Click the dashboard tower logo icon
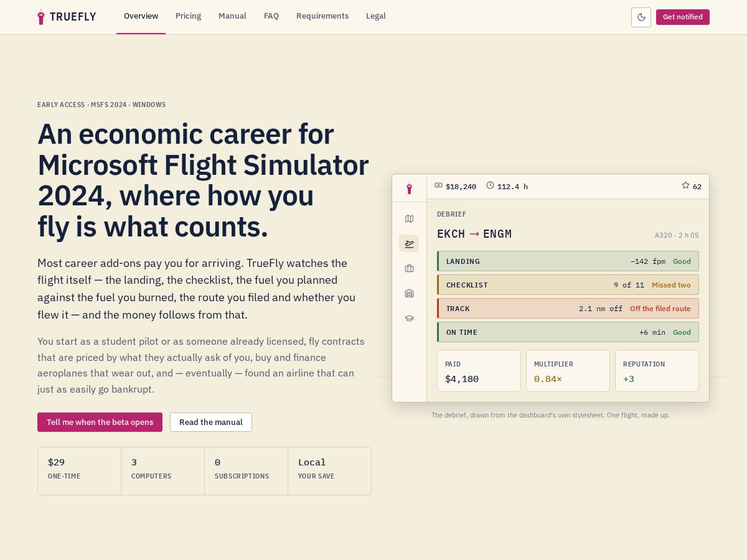 click(x=409, y=188)
